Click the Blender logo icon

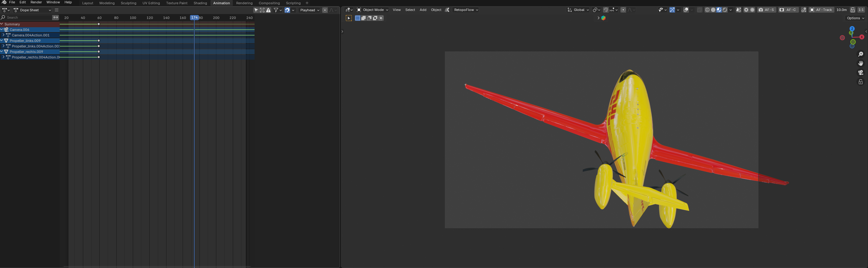4,2
